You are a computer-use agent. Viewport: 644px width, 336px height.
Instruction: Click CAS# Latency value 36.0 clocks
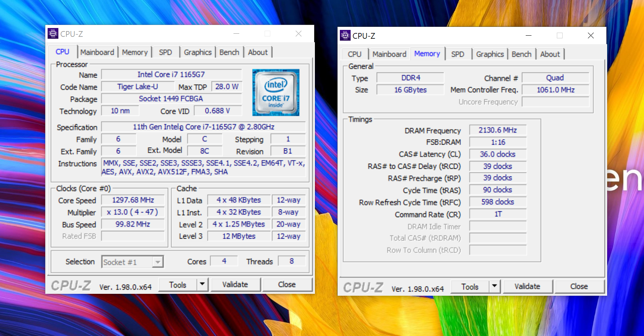(x=498, y=154)
